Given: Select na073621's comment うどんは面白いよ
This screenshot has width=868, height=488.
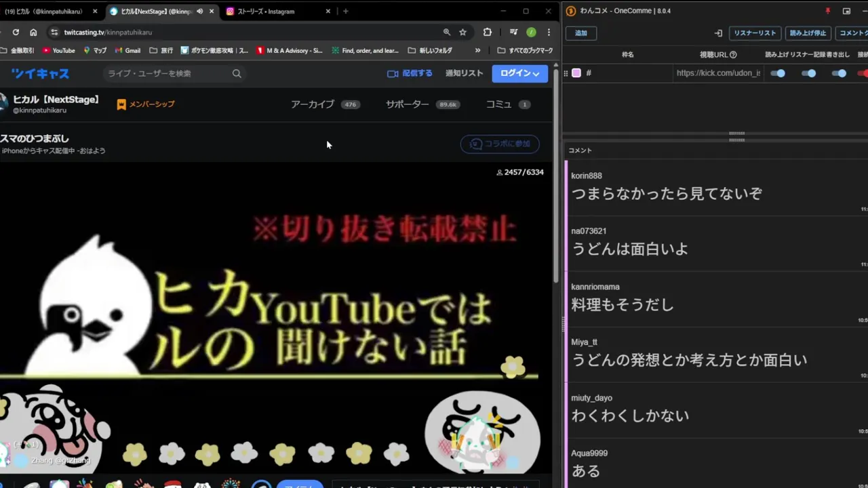Looking at the screenshot, I should click(x=629, y=249).
